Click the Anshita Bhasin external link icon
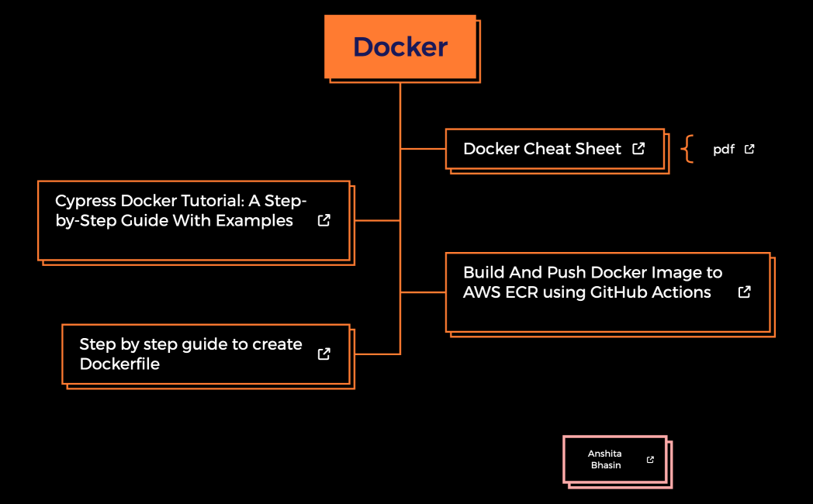This screenshot has width=813, height=504. (x=649, y=459)
